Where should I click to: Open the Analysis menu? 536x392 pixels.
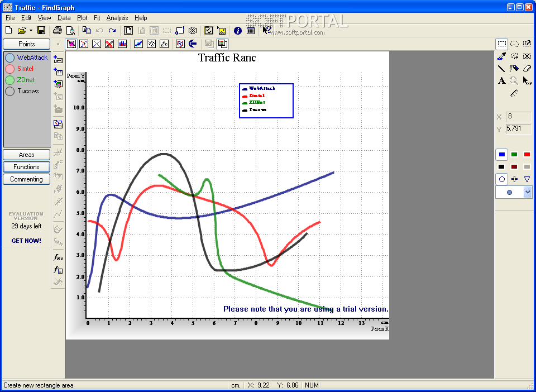tap(117, 18)
